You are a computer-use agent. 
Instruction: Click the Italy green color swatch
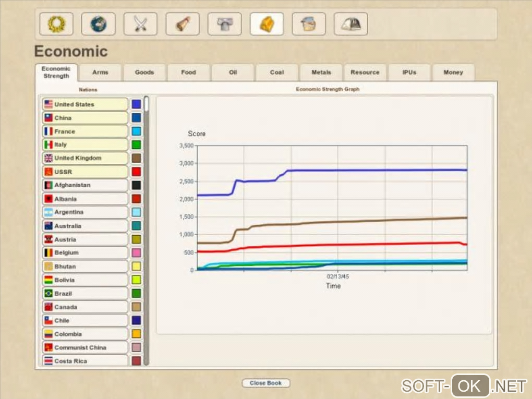click(x=137, y=144)
